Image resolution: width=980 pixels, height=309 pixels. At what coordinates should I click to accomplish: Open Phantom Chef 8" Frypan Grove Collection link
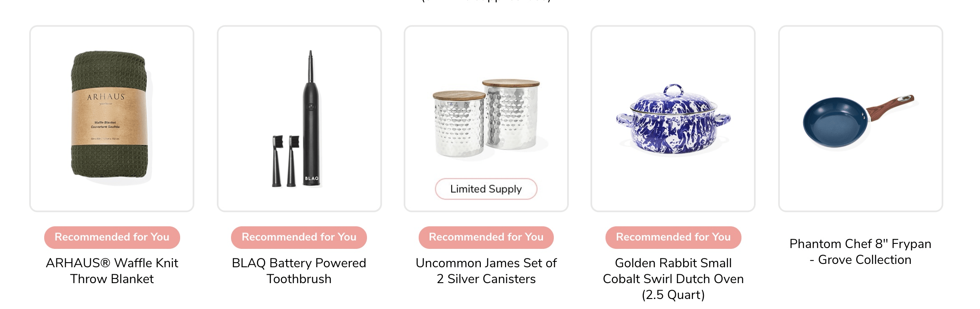pyautogui.click(x=860, y=252)
